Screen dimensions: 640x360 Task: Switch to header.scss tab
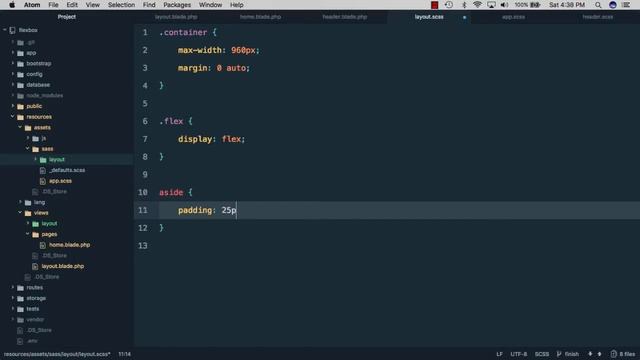pos(598,17)
